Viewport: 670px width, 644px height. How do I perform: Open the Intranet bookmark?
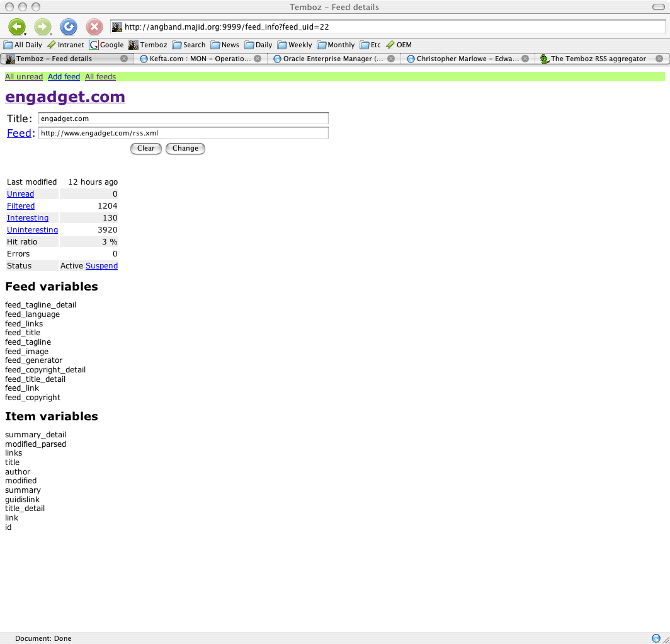point(65,45)
